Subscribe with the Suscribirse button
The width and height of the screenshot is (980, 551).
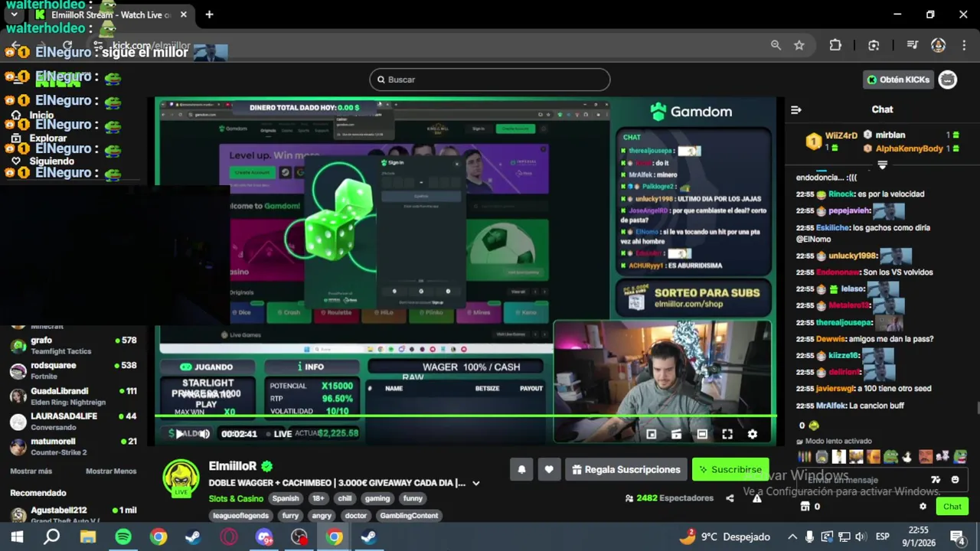tap(730, 470)
